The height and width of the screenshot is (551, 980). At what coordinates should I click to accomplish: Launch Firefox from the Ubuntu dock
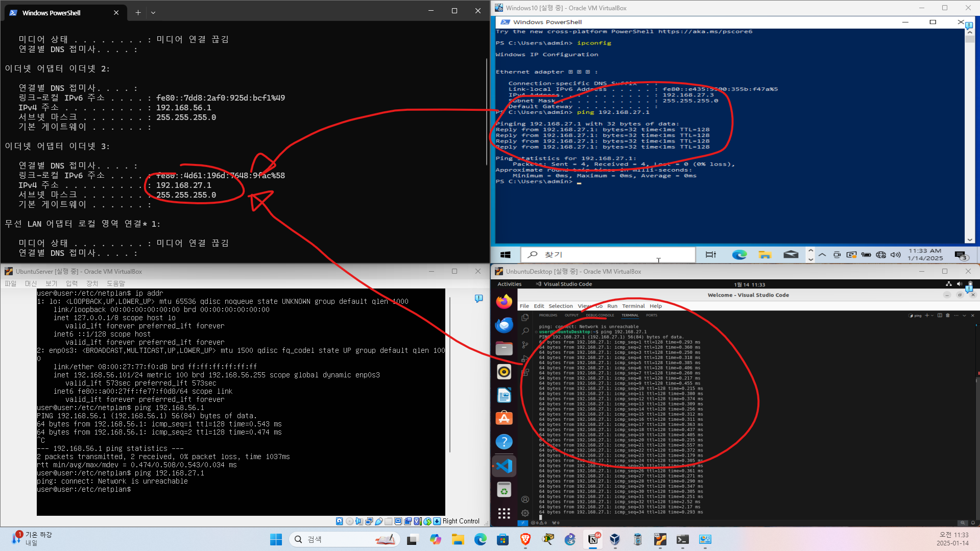click(504, 302)
